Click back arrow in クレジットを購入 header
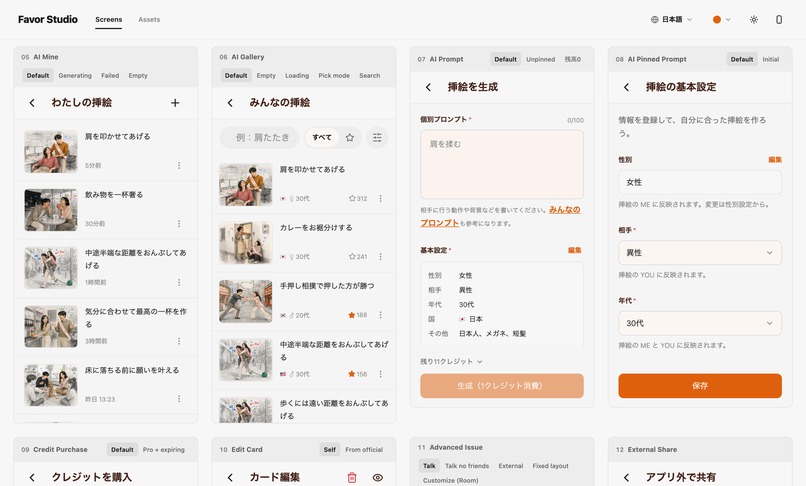This screenshot has height=486, width=806. pyautogui.click(x=32, y=478)
